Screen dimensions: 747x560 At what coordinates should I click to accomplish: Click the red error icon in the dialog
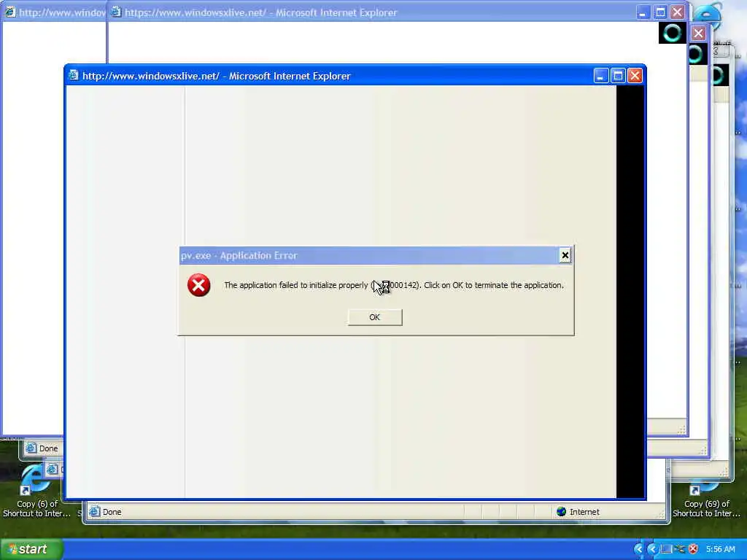pos(198,285)
